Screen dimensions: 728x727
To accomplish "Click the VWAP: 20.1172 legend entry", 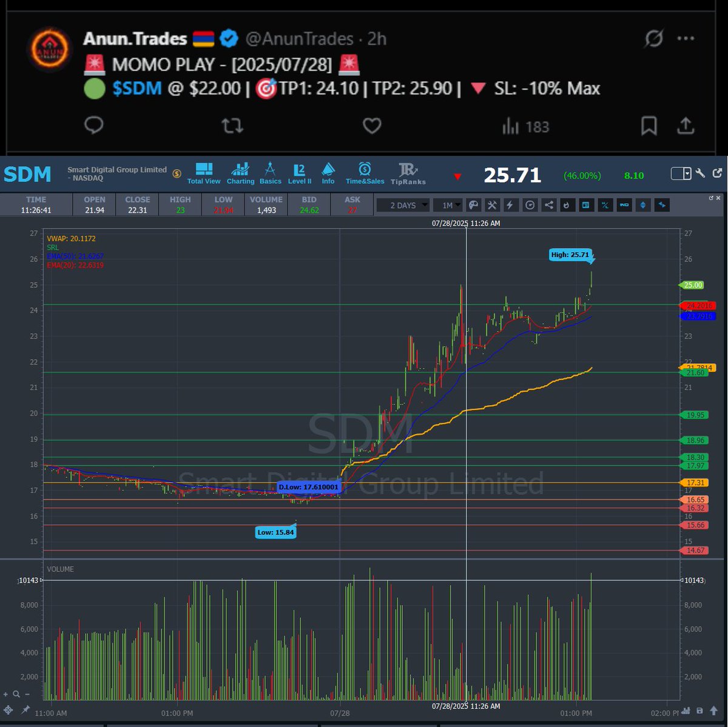I will click(71, 239).
